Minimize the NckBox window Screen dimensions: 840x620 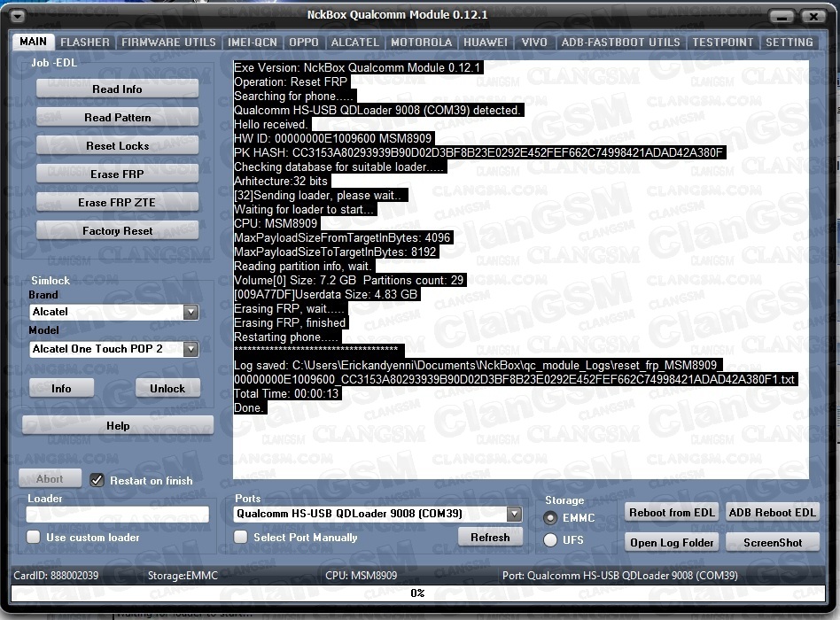click(x=782, y=17)
